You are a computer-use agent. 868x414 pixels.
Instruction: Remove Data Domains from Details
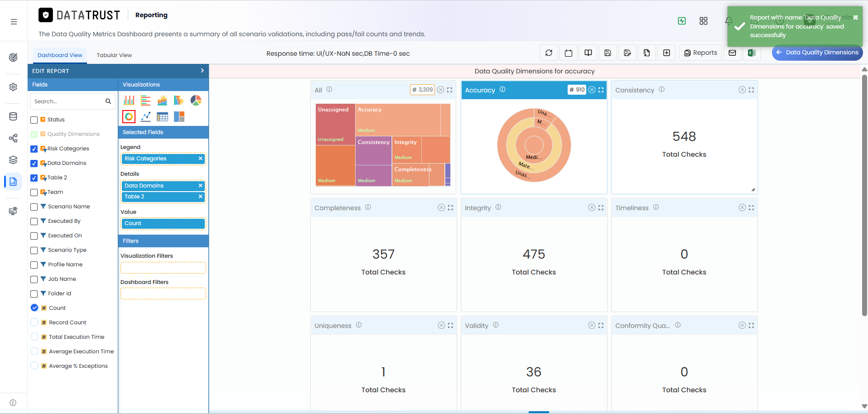[x=200, y=186]
